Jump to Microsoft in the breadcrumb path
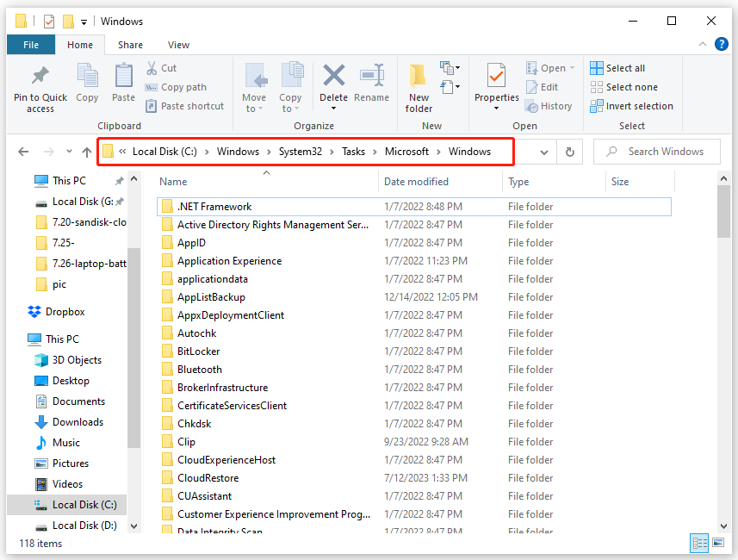The width and height of the screenshot is (738, 560). click(x=407, y=151)
